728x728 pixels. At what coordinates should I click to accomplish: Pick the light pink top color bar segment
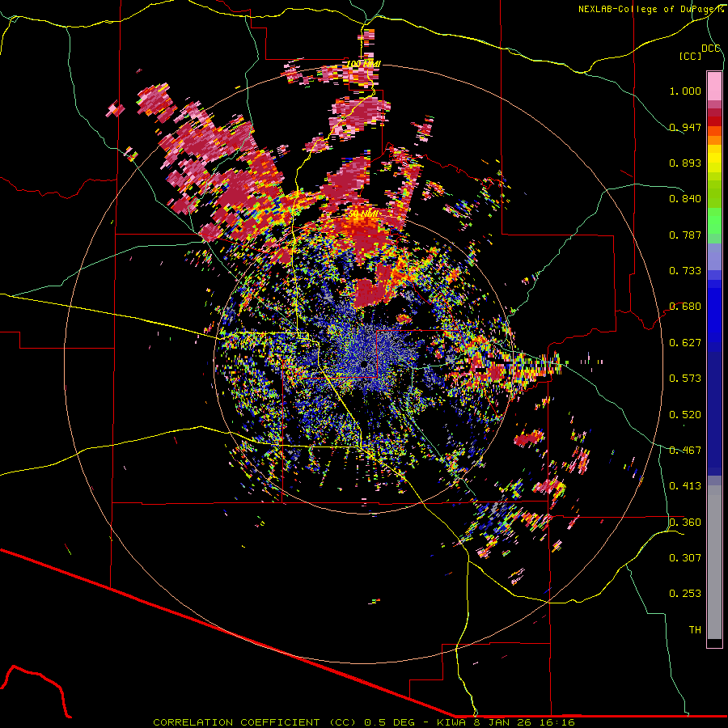tap(714, 86)
